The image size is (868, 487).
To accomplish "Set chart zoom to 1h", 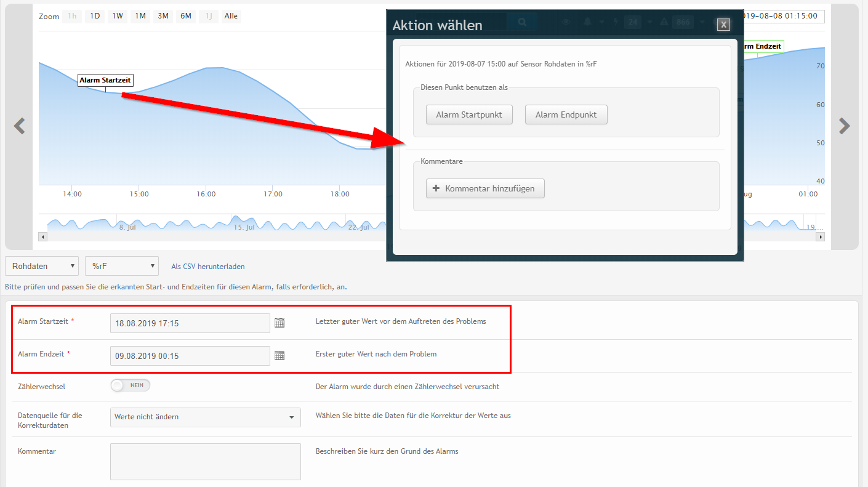I will (x=72, y=16).
